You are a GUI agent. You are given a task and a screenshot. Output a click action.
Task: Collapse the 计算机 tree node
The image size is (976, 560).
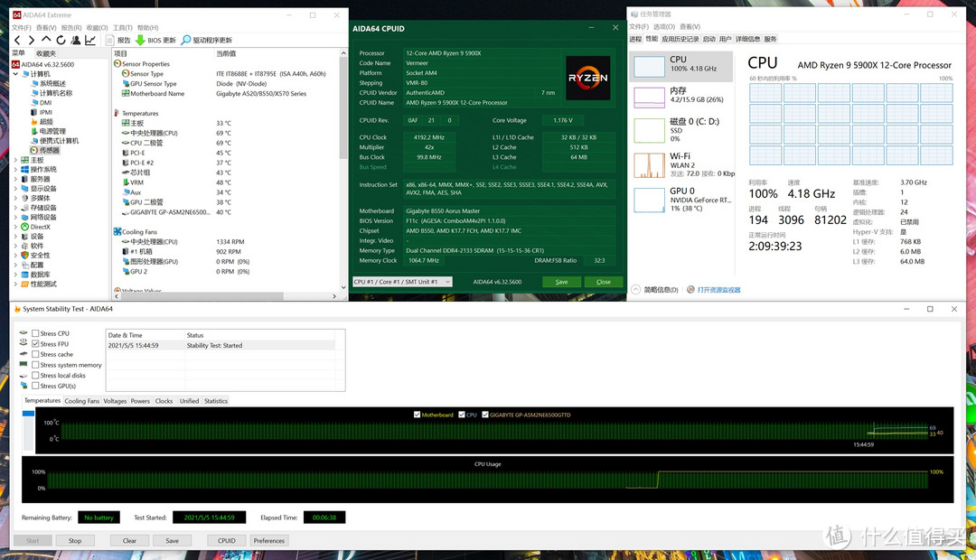15,74
